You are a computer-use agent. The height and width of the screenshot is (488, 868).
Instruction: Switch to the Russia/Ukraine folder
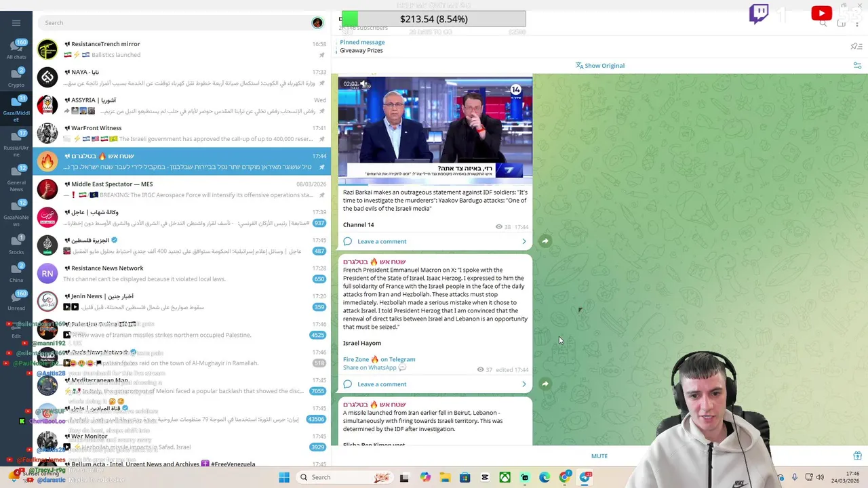16,143
